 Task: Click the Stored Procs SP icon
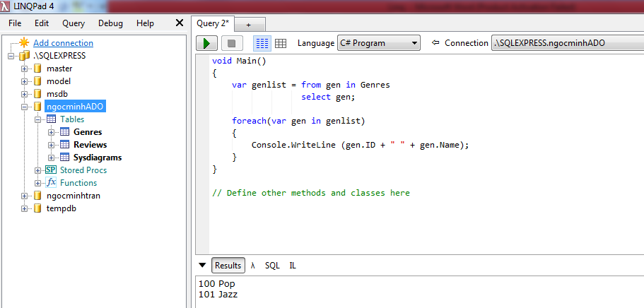tap(51, 170)
